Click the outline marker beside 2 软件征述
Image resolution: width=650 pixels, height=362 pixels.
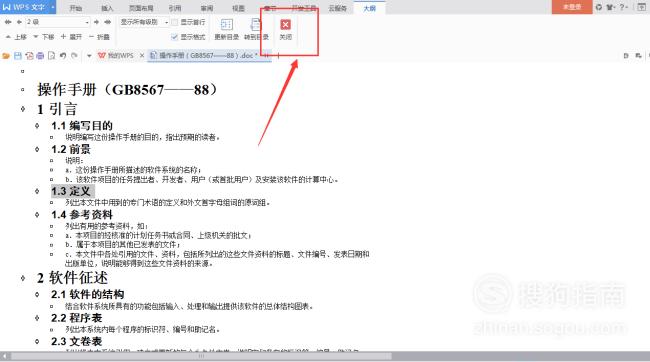[23, 278]
